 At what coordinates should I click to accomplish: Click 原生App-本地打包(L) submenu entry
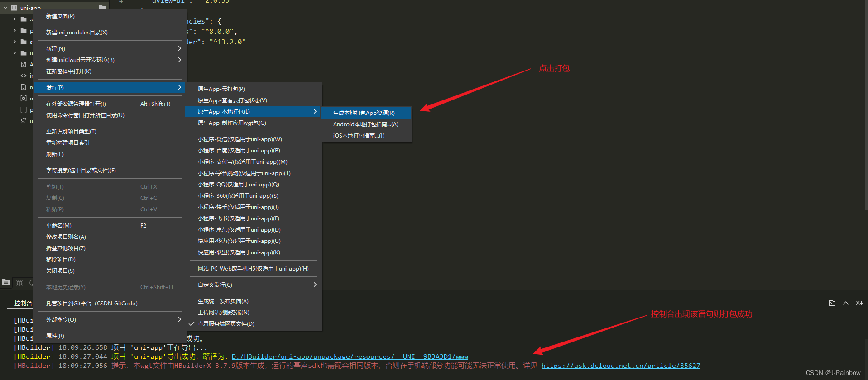(254, 112)
